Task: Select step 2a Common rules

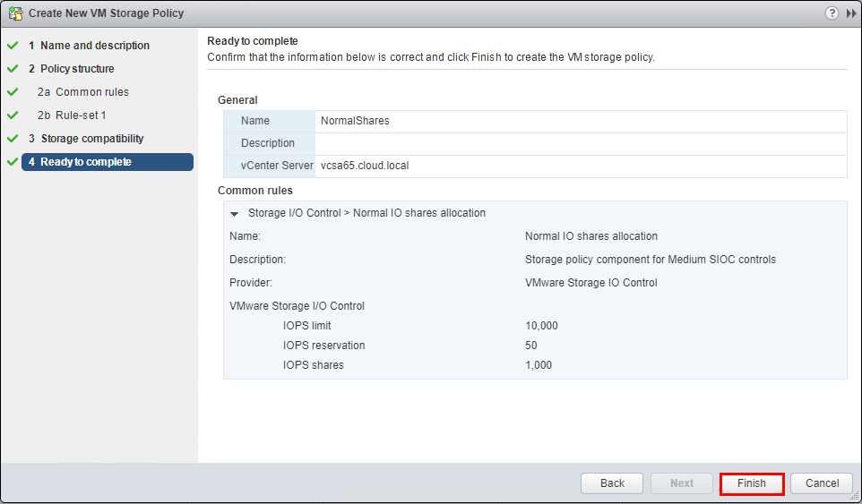Action: point(91,92)
